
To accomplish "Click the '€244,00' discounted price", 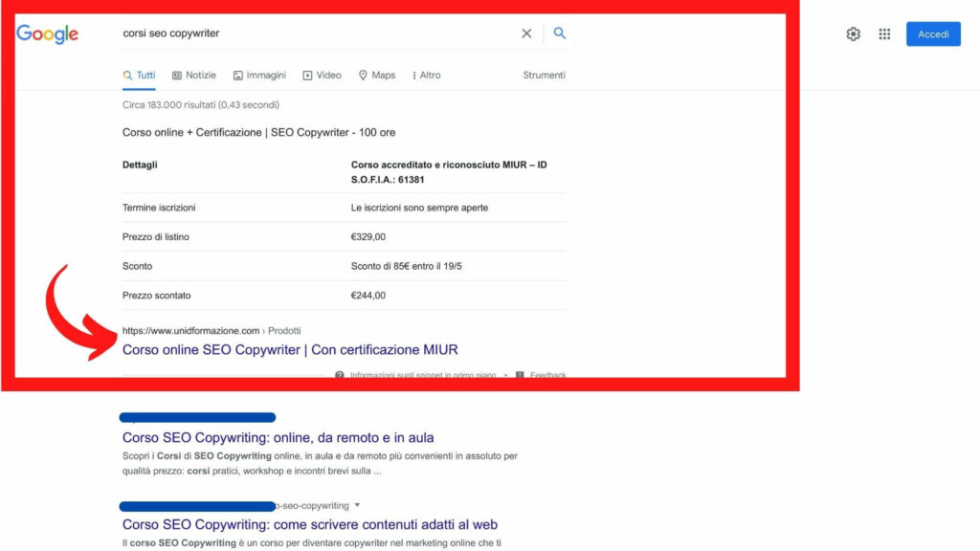I will 368,296.
